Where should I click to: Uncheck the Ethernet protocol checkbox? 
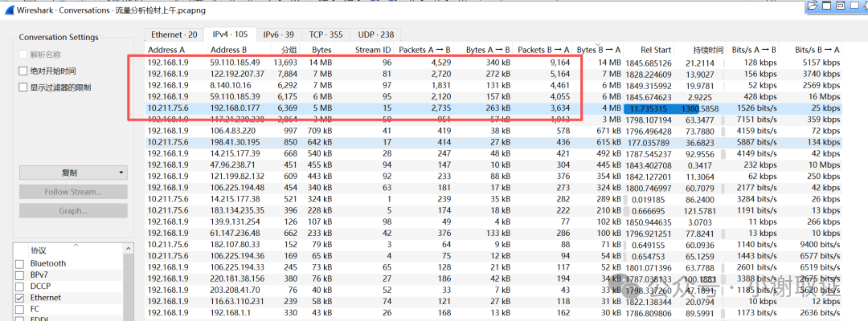pos(19,298)
